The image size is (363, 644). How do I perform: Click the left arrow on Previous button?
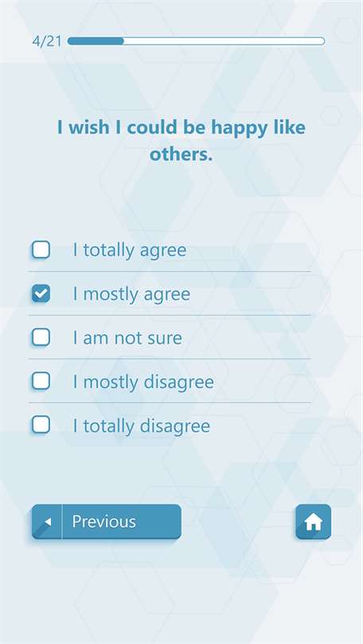point(47,522)
